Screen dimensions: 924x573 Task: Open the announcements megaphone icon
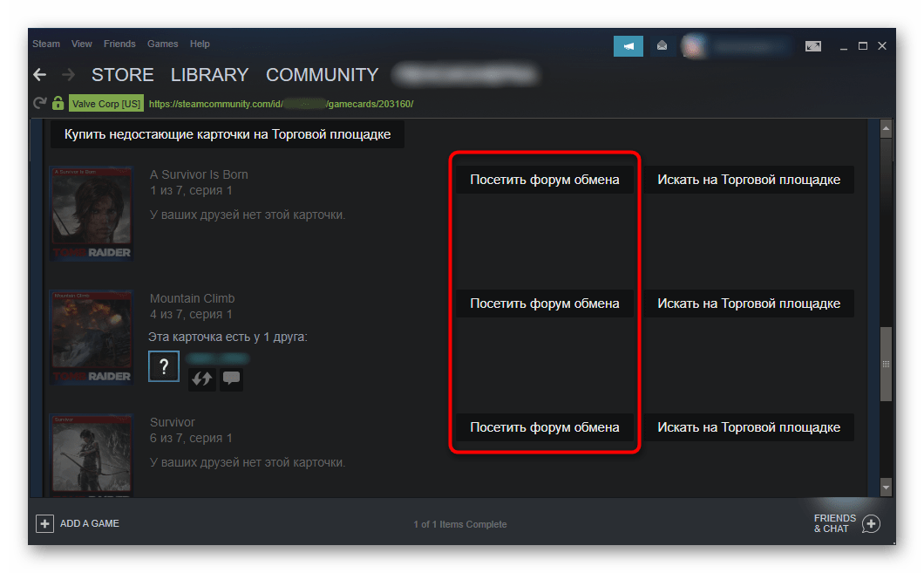click(628, 46)
